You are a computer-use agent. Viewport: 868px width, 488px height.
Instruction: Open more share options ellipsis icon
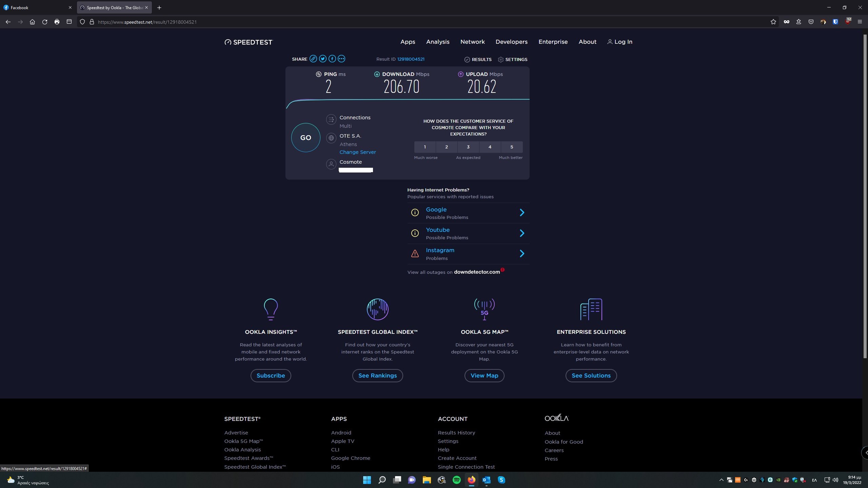coord(341,59)
